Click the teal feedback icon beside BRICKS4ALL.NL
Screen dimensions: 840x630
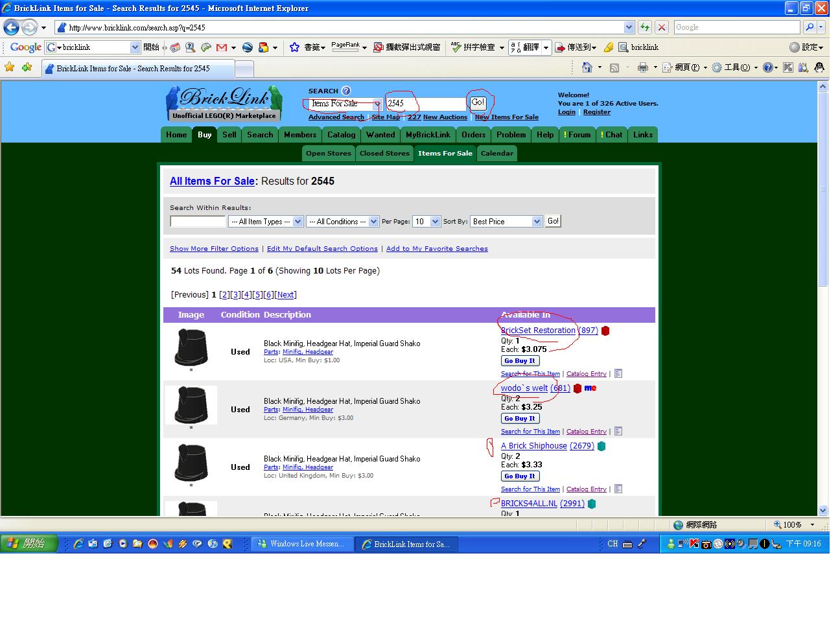[592, 504]
